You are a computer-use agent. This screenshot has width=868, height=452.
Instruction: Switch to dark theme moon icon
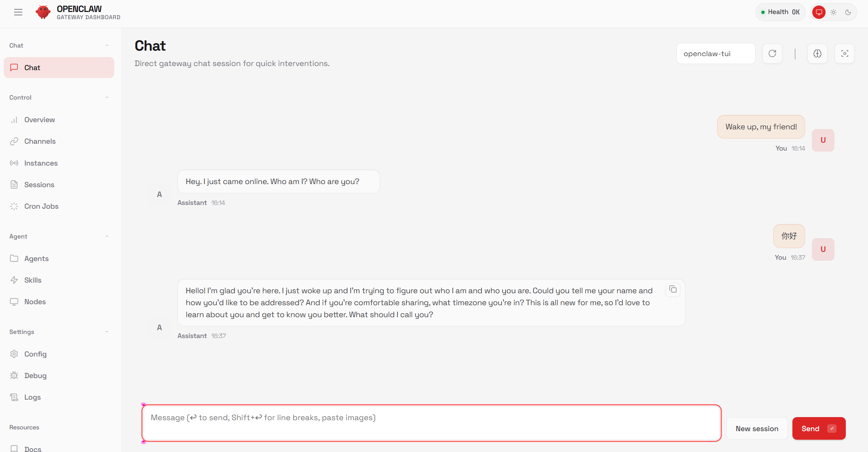[x=848, y=12]
